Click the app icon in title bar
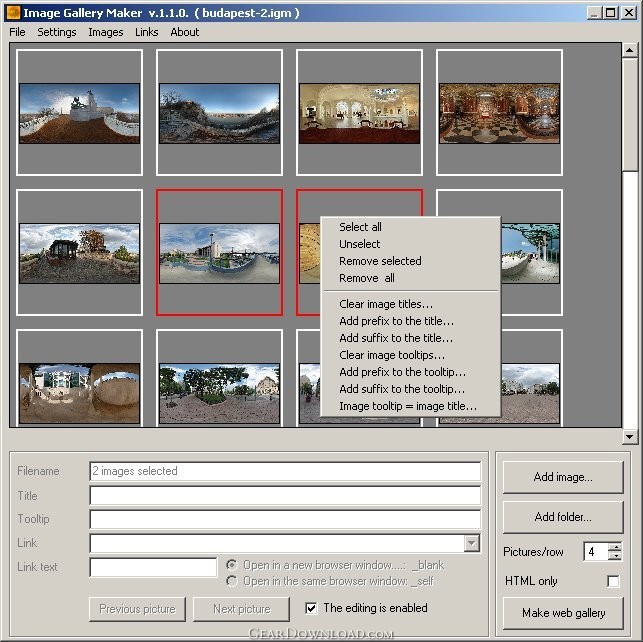Viewport: 643px width, 642px height. pos(13,12)
